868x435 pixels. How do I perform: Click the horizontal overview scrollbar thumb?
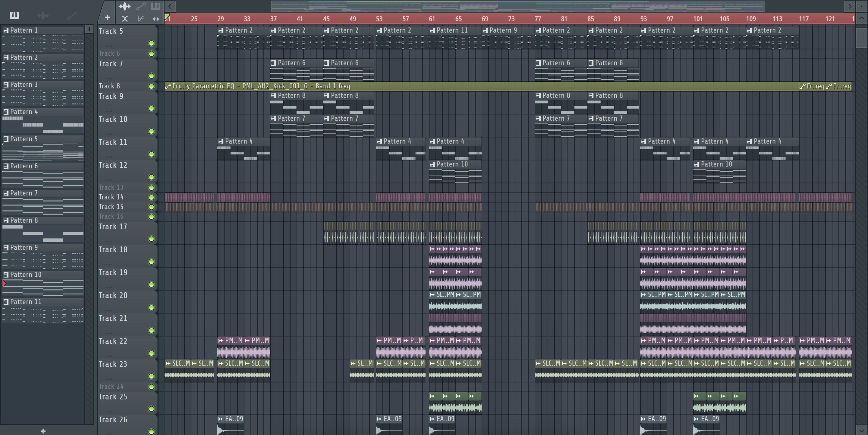(x=518, y=6)
